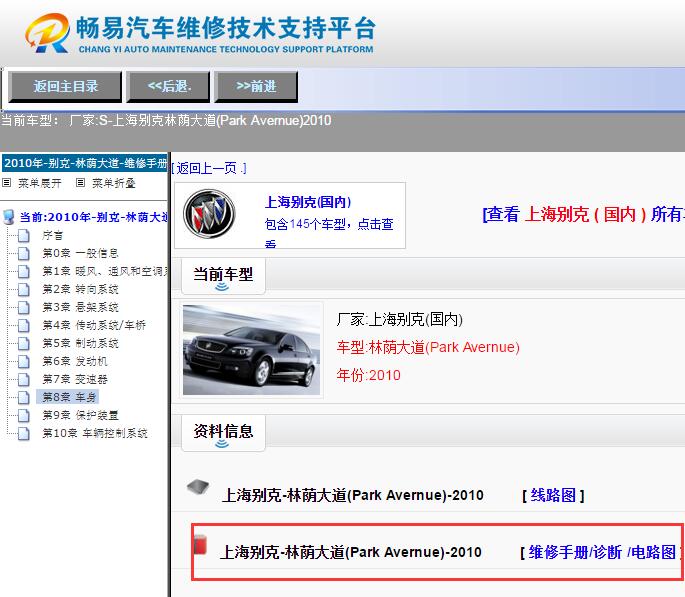Select 第8章 车身 chapter
The height and width of the screenshot is (597, 685).
pos(69,397)
